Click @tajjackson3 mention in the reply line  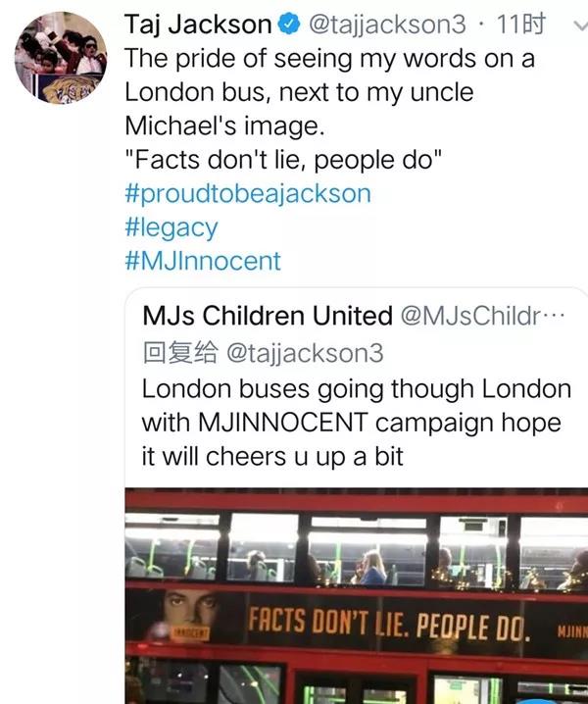click(305, 352)
